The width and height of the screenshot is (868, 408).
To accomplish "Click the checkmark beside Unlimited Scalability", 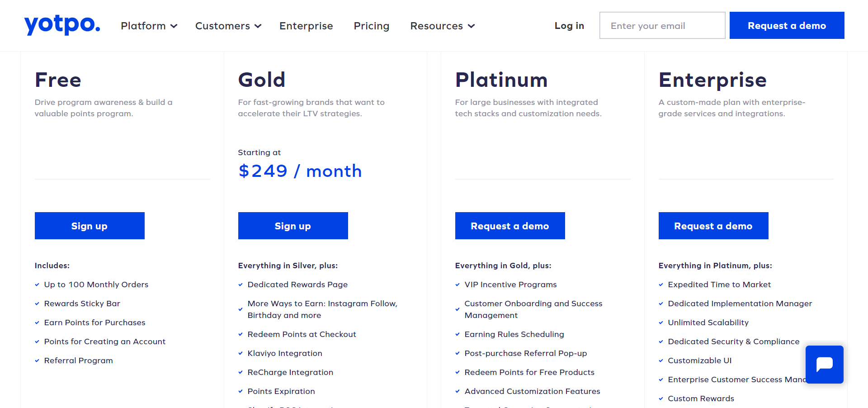I will coord(660,323).
